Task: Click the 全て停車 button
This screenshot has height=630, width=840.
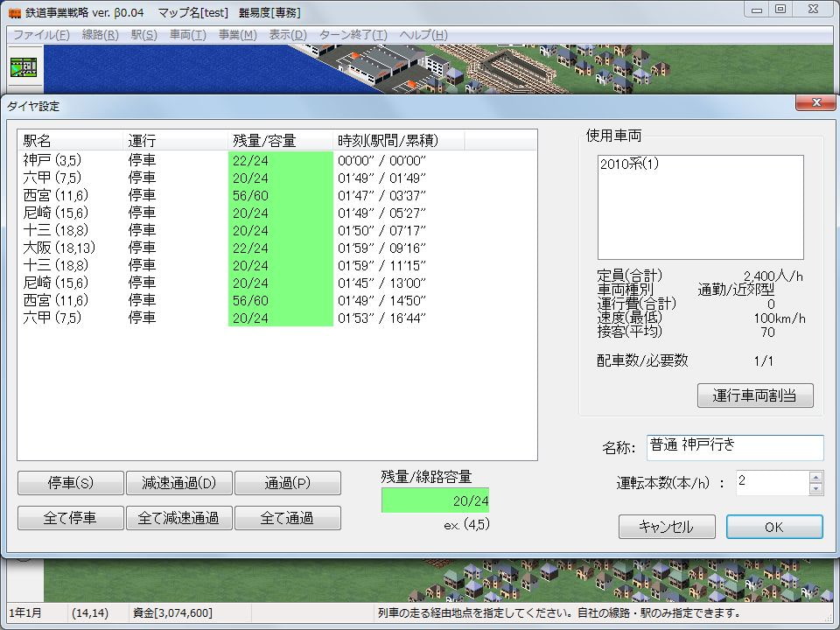Action: pyautogui.click(x=70, y=518)
